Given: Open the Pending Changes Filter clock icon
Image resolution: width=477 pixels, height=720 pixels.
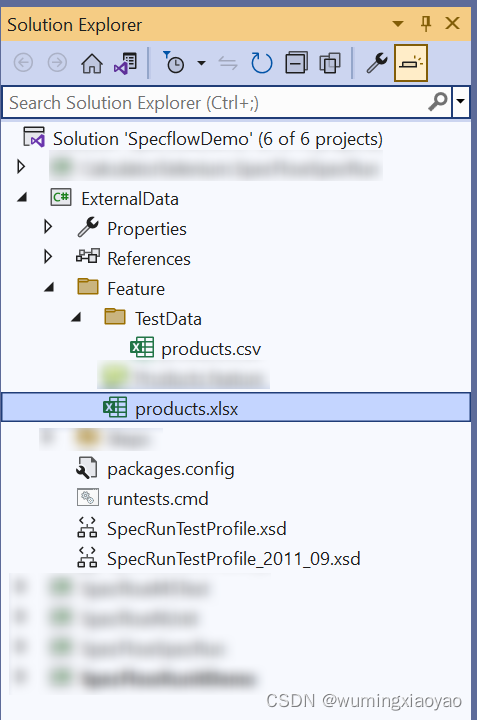Looking at the screenshot, I should (174, 63).
